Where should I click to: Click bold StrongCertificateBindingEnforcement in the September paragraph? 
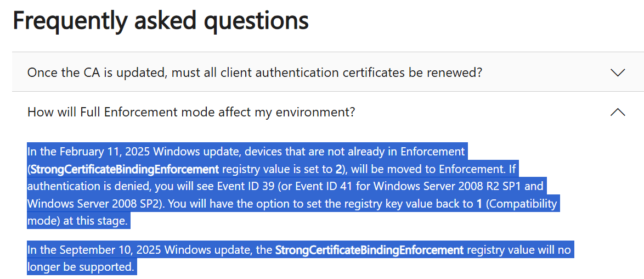click(369, 250)
